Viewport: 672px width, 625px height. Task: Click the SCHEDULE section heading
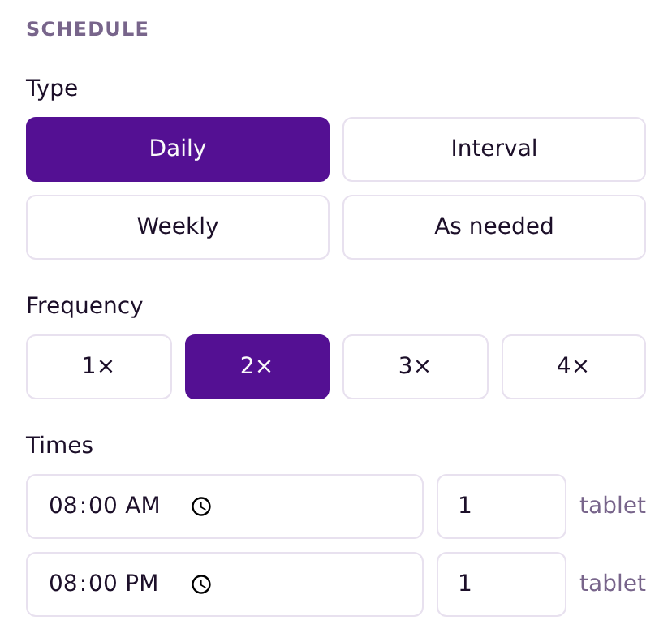(x=88, y=29)
